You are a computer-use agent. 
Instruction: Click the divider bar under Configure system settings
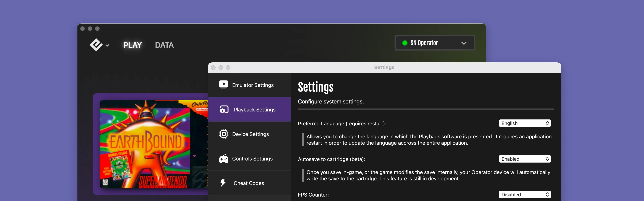[425, 109]
